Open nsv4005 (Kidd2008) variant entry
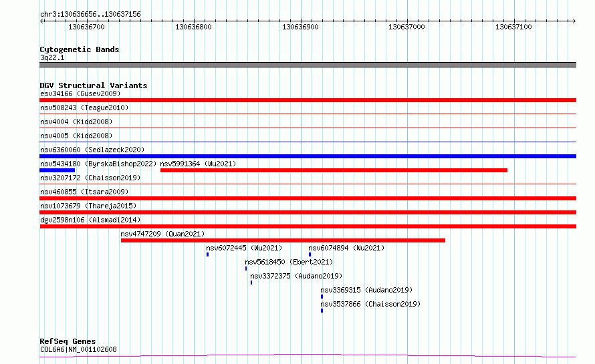 76,136
